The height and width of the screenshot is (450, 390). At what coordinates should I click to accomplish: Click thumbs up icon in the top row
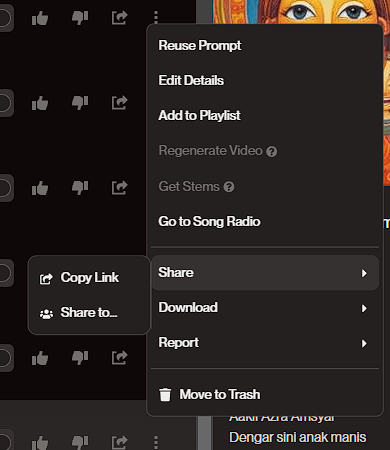tap(40, 18)
